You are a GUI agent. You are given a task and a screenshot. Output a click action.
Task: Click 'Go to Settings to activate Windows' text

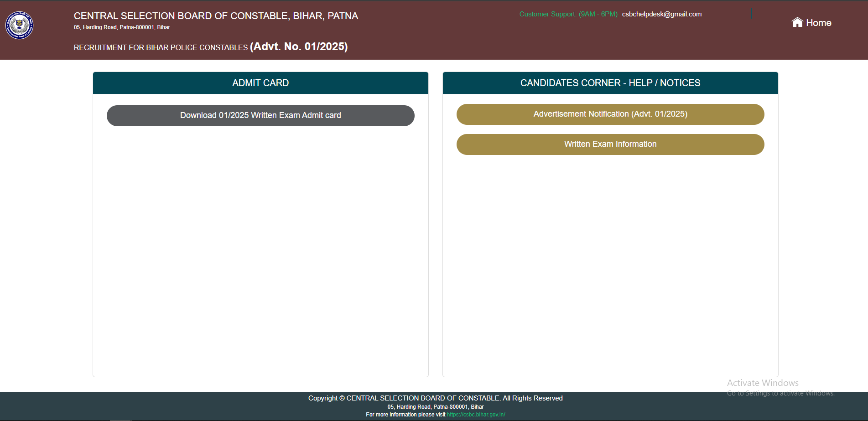(x=780, y=393)
